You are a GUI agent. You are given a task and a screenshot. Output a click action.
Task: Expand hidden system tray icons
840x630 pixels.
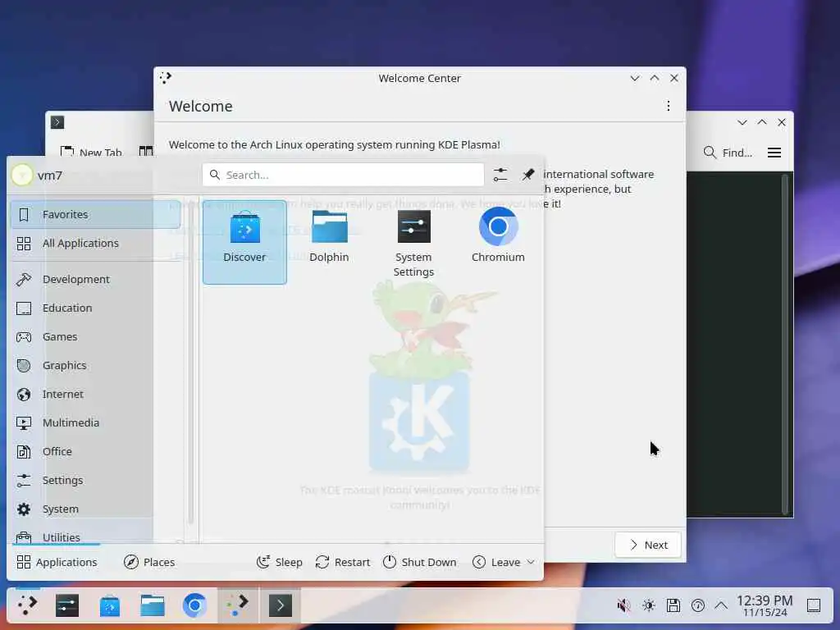pyautogui.click(x=721, y=605)
